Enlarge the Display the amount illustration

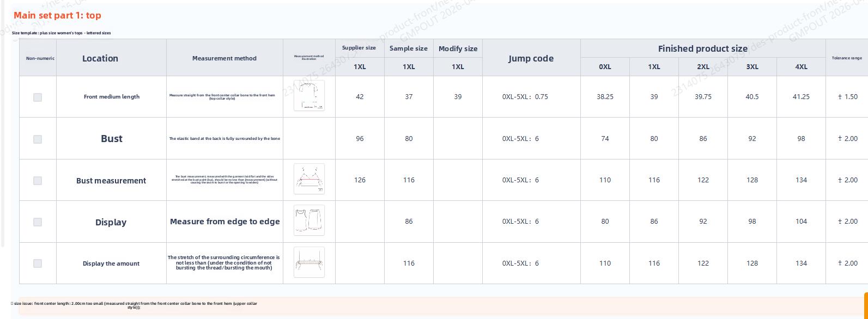(309, 262)
